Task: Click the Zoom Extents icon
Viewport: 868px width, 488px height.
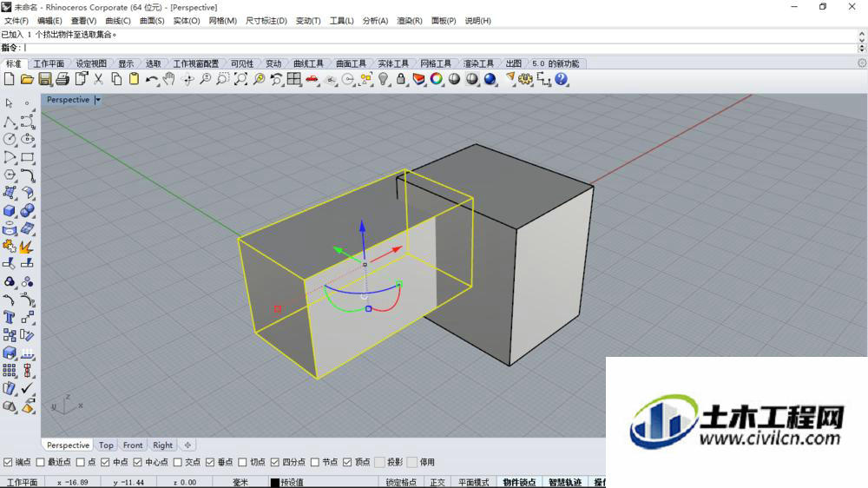Action: 240,79
